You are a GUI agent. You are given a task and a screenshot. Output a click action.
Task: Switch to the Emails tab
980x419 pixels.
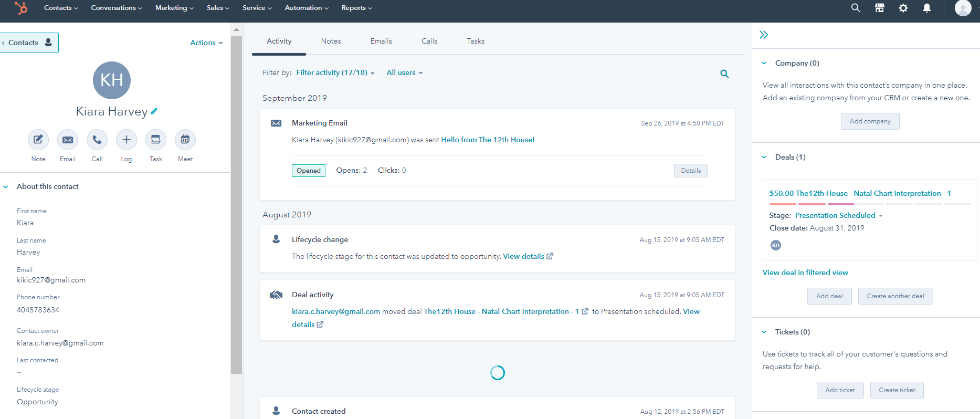(381, 41)
